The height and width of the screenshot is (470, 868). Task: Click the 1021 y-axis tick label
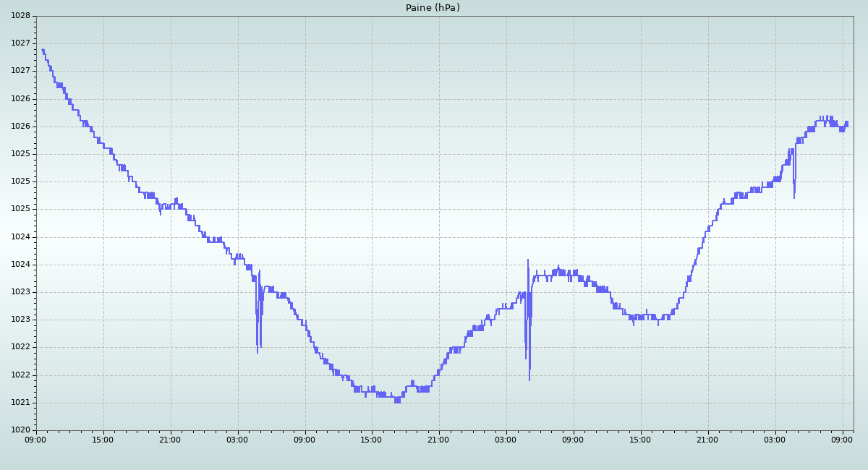pyautogui.click(x=20, y=403)
